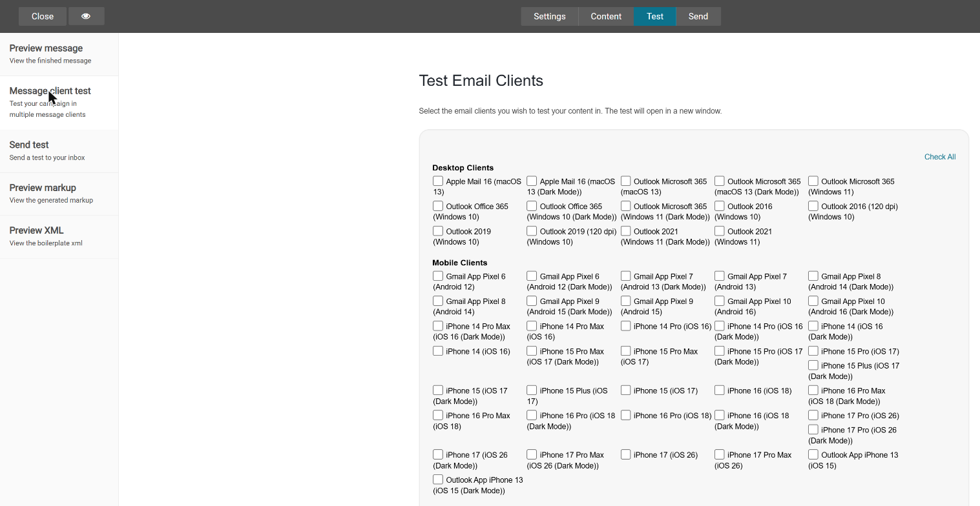Enable Outlook Office 365 Windows 10 Dark Mode
980x506 pixels.
pos(532,206)
